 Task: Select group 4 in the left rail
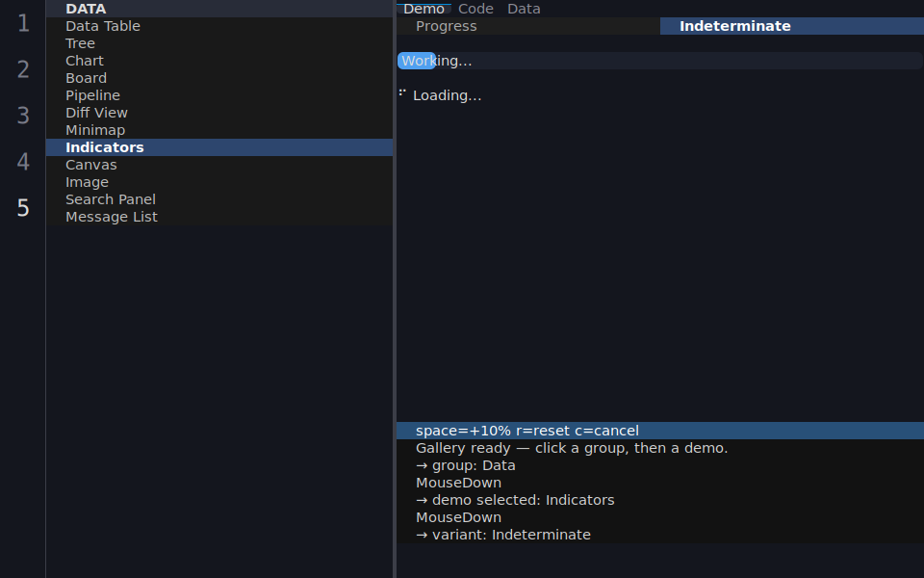click(x=23, y=162)
